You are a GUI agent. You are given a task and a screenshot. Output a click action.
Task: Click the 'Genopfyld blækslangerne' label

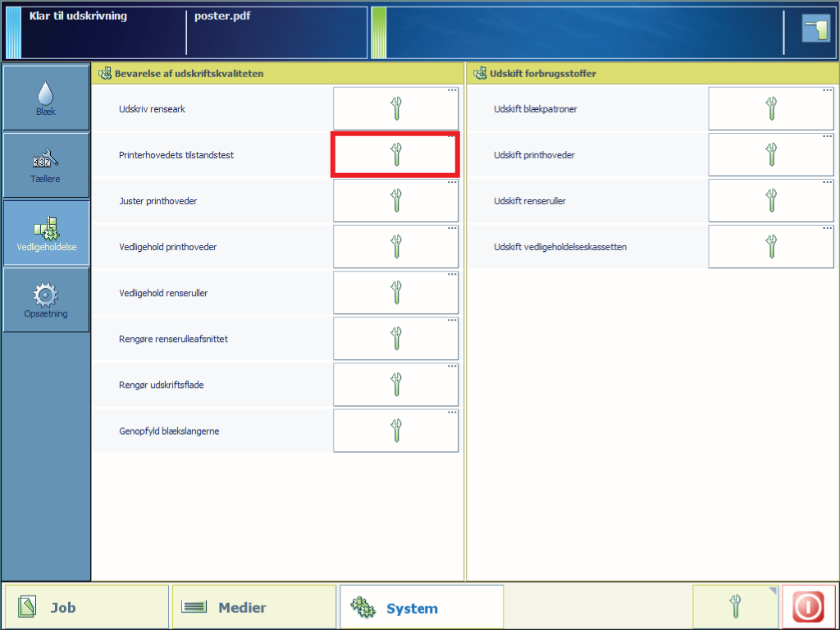(169, 431)
